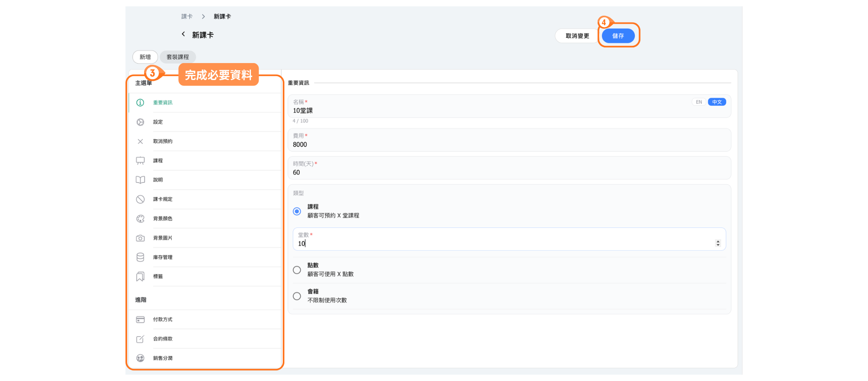Screen dimensions: 868x381
Task: Click the open book icon for 說明
Action: coord(140,180)
